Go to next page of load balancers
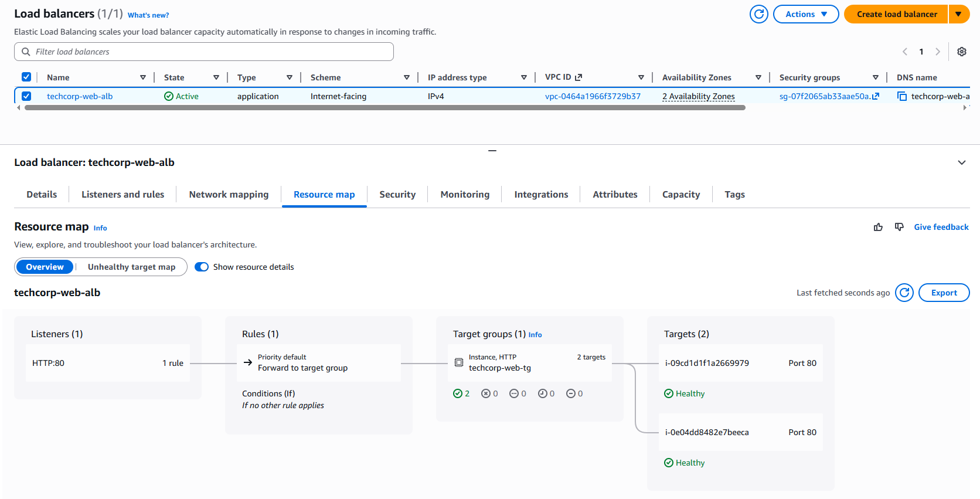The width and height of the screenshot is (980, 499). point(938,52)
